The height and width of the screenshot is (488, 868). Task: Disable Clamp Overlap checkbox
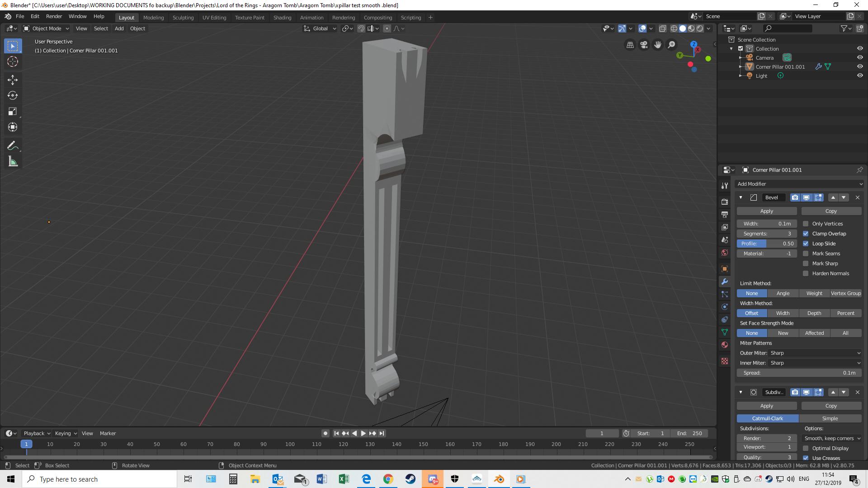[806, 234]
